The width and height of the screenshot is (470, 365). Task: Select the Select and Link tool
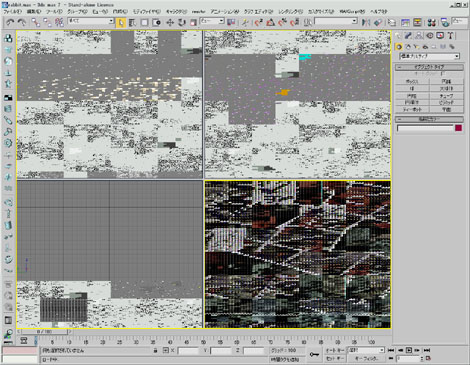pos(36,22)
